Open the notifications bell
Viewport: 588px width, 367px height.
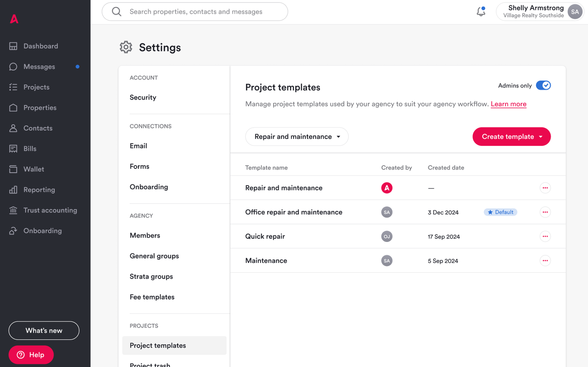(481, 11)
